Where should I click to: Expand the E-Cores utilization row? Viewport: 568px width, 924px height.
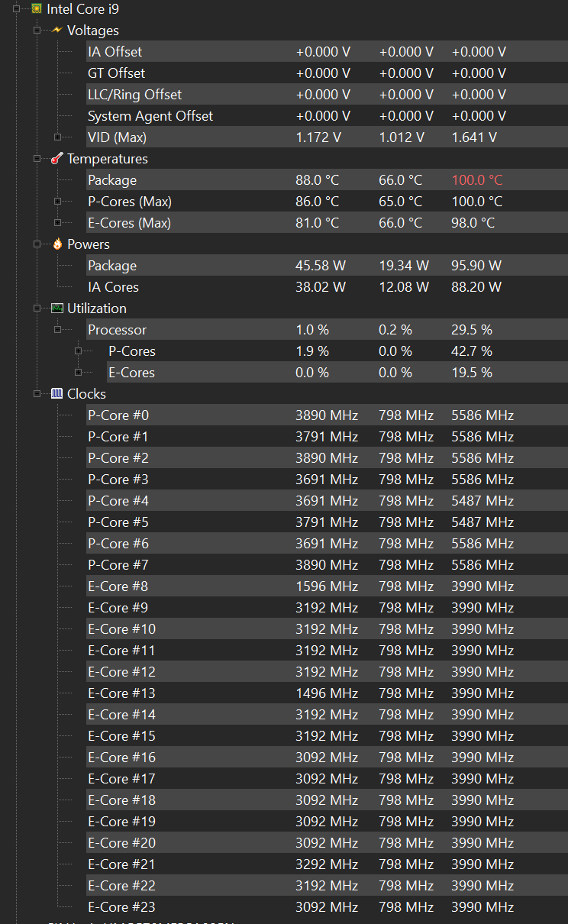pyautogui.click(x=78, y=373)
